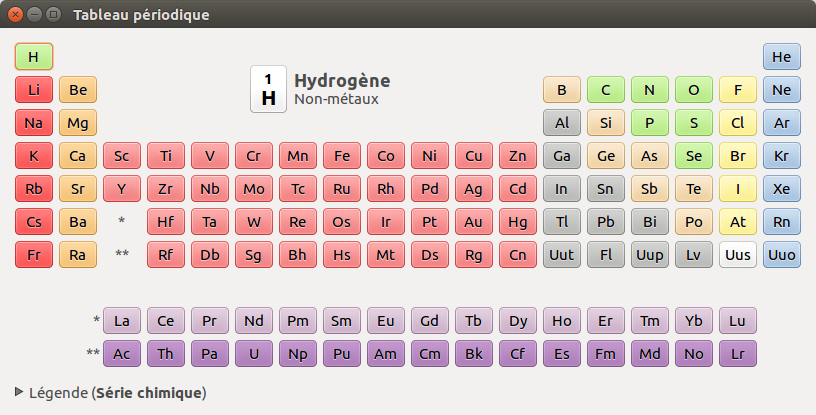Select the Nitrogen (N) element
816x415 pixels.
pos(649,90)
